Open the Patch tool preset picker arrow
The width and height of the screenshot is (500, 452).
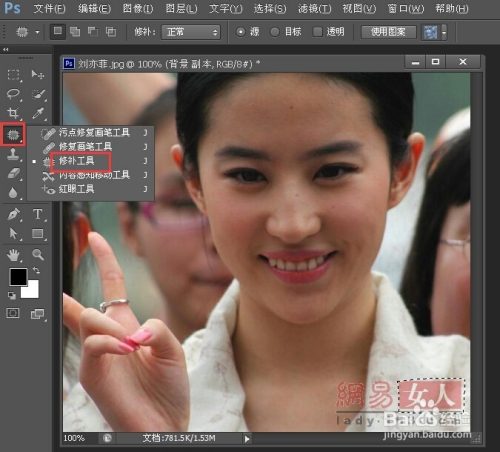pyautogui.click(x=37, y=32)
